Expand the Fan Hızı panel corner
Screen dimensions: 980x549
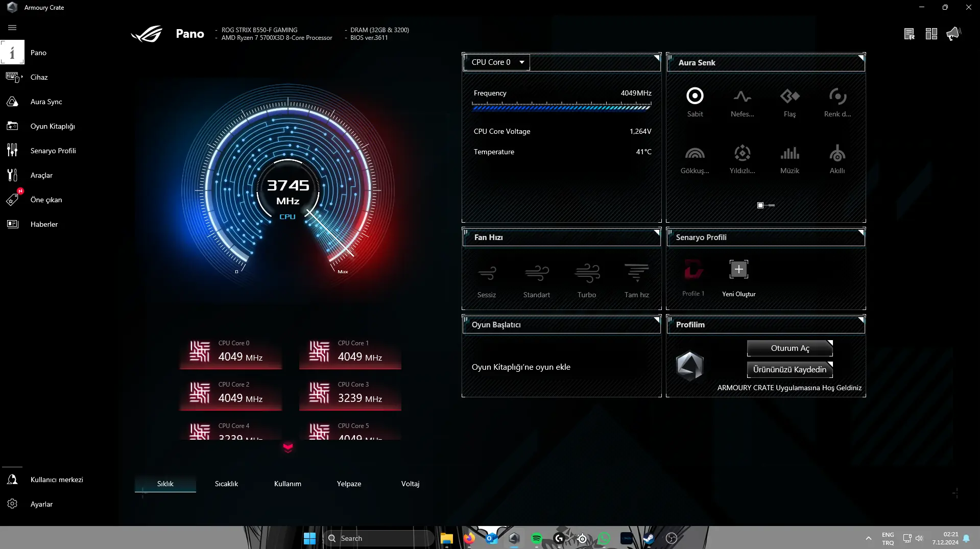click(x=657, y=232)
